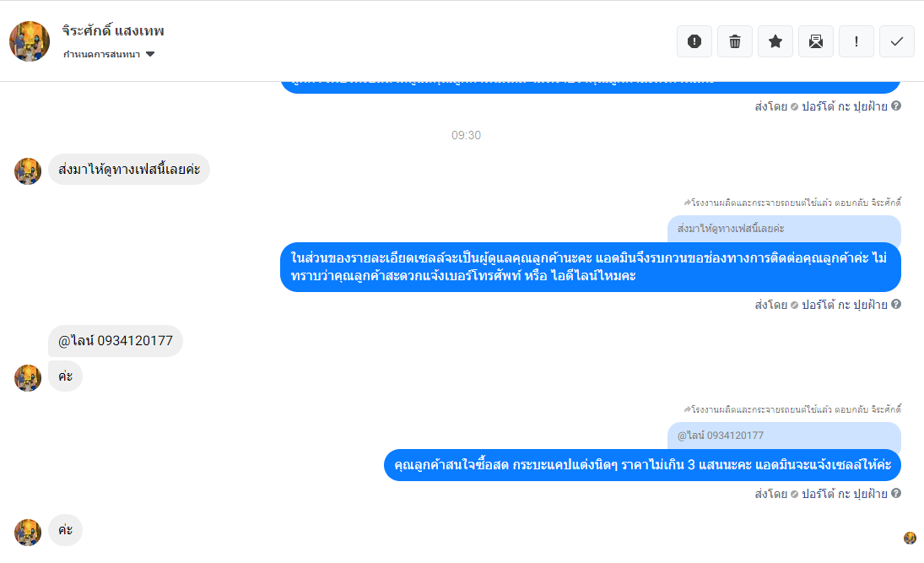Click the reply arrow icon above first quote
924x563 pixels.
[687, 203]
